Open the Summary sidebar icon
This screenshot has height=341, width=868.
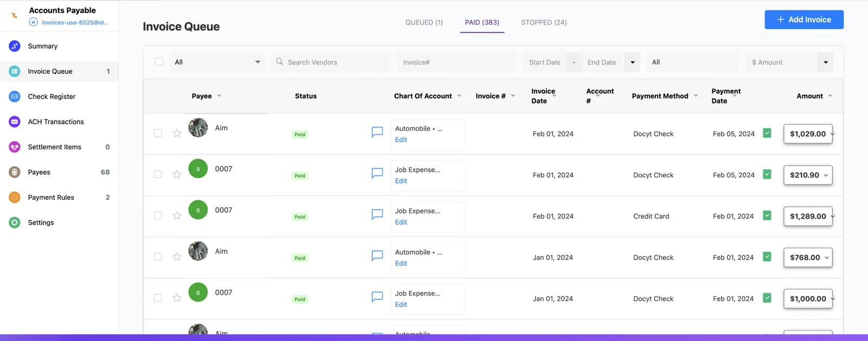click(x=15, y=46)
